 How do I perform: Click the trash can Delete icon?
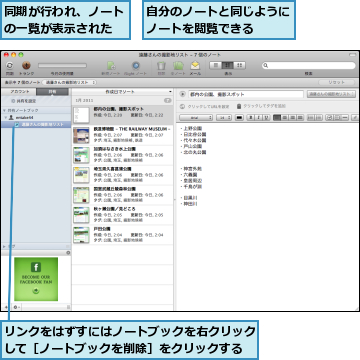[161, 66]
